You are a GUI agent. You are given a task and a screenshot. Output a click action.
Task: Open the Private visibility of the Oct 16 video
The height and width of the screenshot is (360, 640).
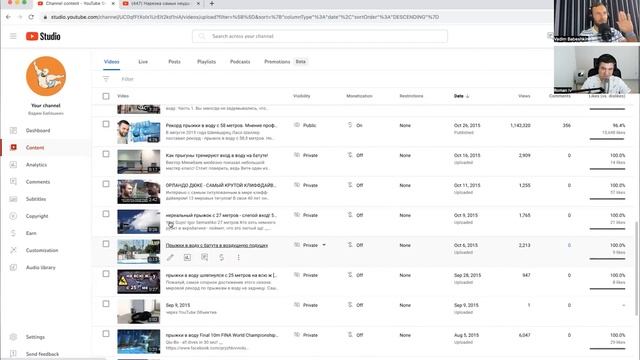306,156
